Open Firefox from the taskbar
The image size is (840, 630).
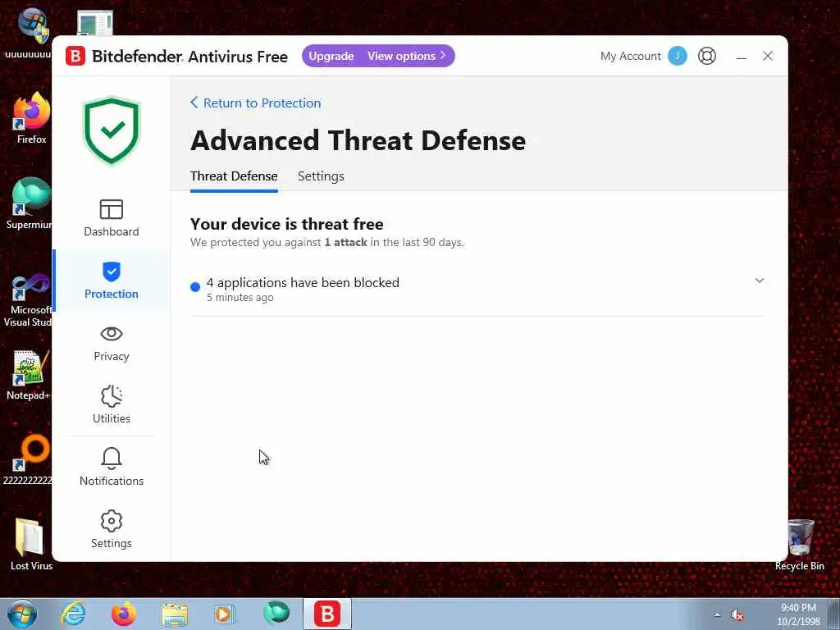coord(124,614)
